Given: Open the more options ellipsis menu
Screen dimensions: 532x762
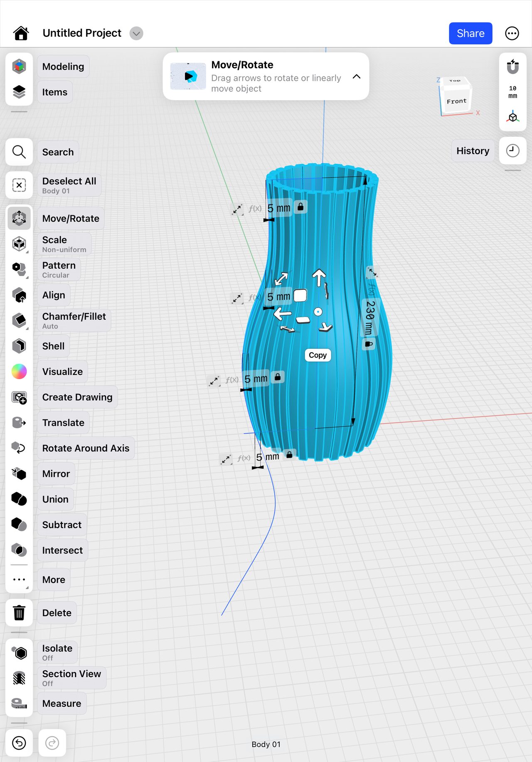Looking at the screenshot, I should 512,33.
